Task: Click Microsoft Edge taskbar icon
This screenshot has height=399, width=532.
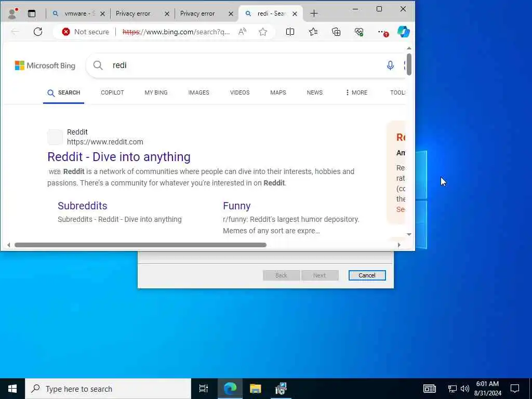Action: pos(230,389)
